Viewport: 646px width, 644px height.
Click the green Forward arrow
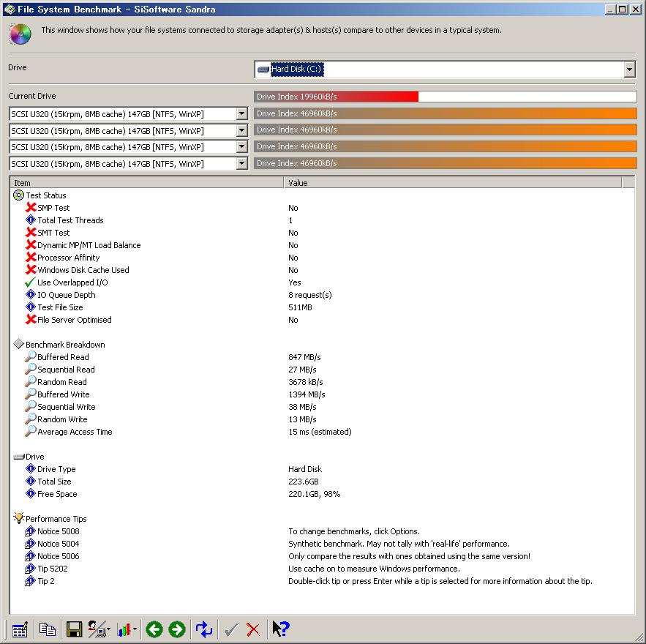tap(177, 629)
